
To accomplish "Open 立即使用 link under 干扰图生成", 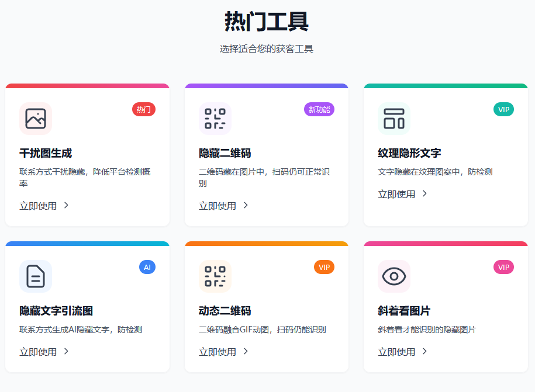I will 44,206.
